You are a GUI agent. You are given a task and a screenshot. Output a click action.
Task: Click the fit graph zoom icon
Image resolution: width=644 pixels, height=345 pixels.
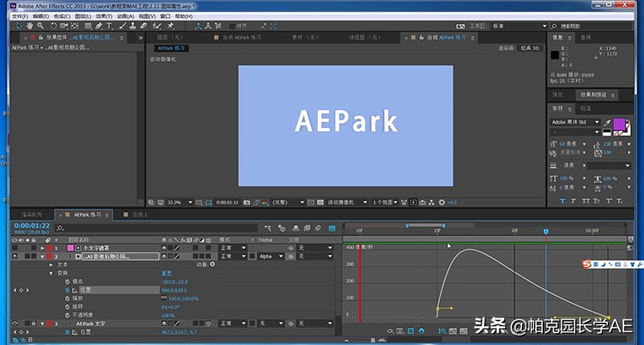click(442, 330)
